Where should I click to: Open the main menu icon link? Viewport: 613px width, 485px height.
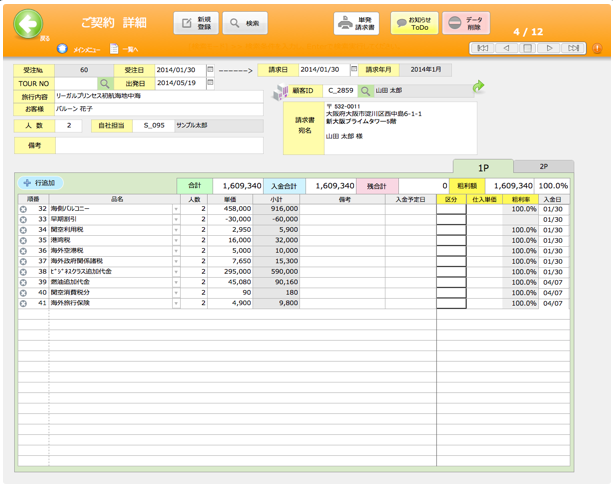click(x=62, y=49)
